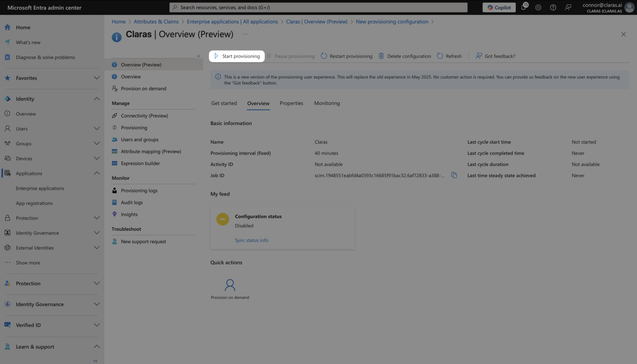Close the Claras overview blade
Viewport: 637px width, 364px height.
coord(623,34)
